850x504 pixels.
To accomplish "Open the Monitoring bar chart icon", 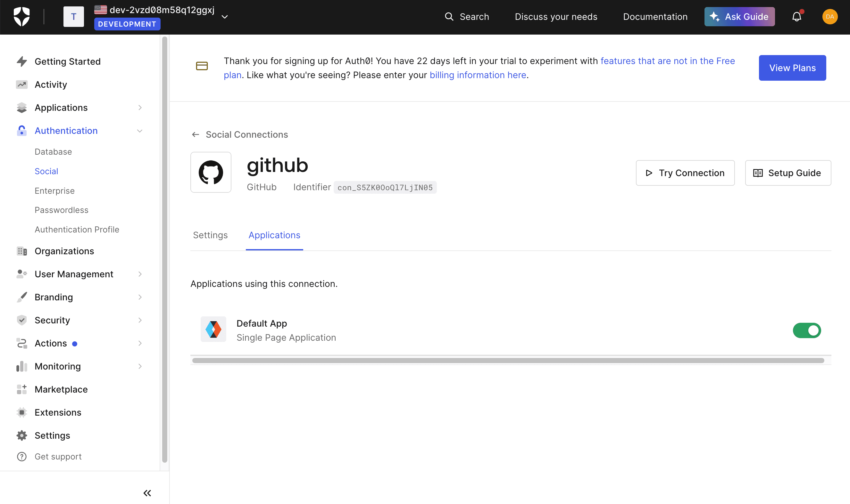I will tap(21, 366).
